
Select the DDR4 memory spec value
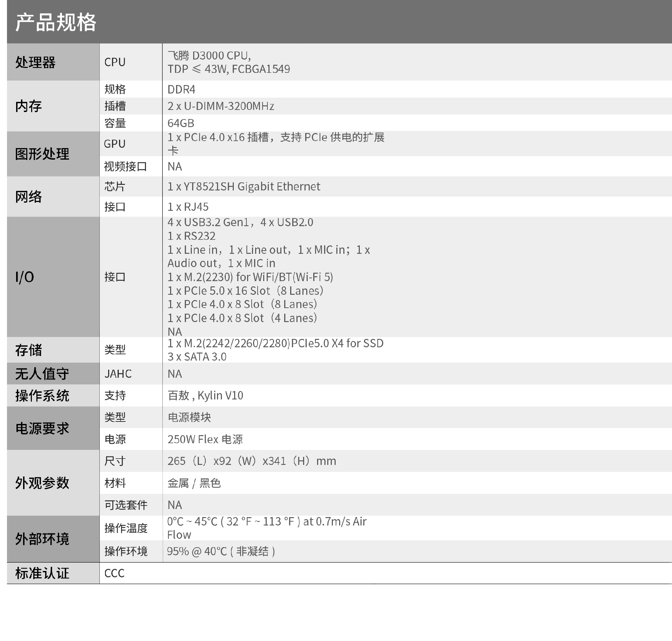click(x=181, y=90)
